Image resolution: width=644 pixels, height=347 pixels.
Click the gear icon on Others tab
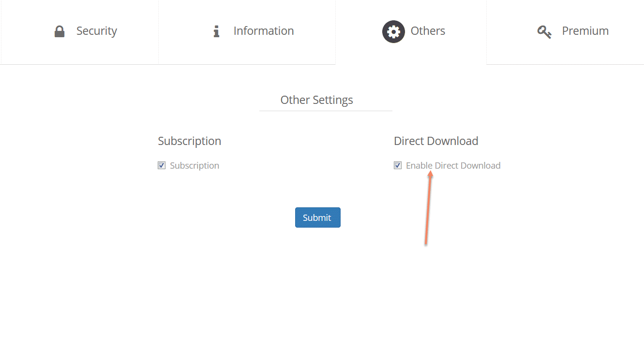point(393,31)
